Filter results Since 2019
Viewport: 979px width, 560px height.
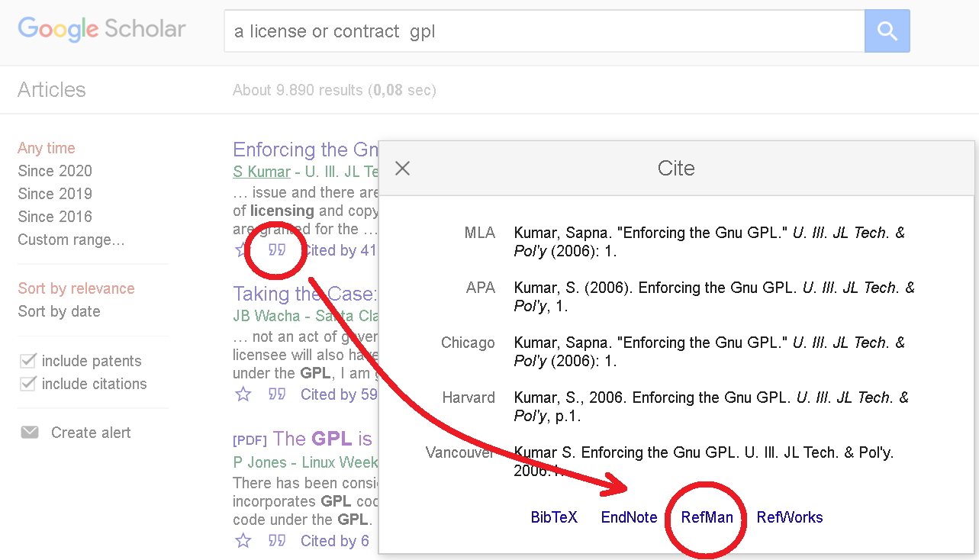click(55, 194)
